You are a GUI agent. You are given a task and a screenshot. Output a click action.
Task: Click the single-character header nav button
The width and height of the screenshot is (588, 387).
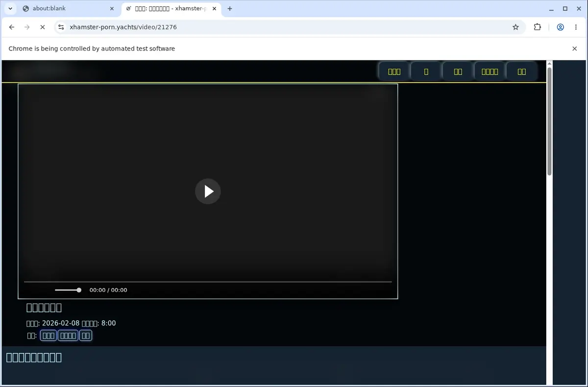(x=426, y=72)
